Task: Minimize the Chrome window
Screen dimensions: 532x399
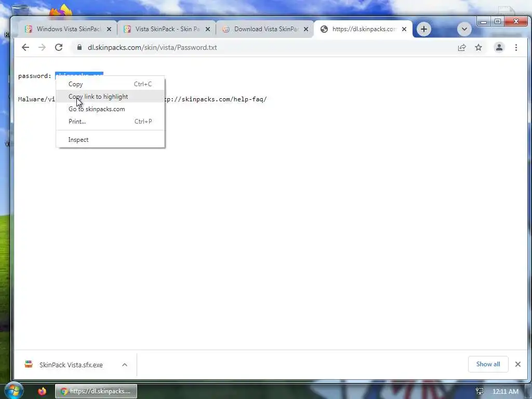Action: point(484,22)
